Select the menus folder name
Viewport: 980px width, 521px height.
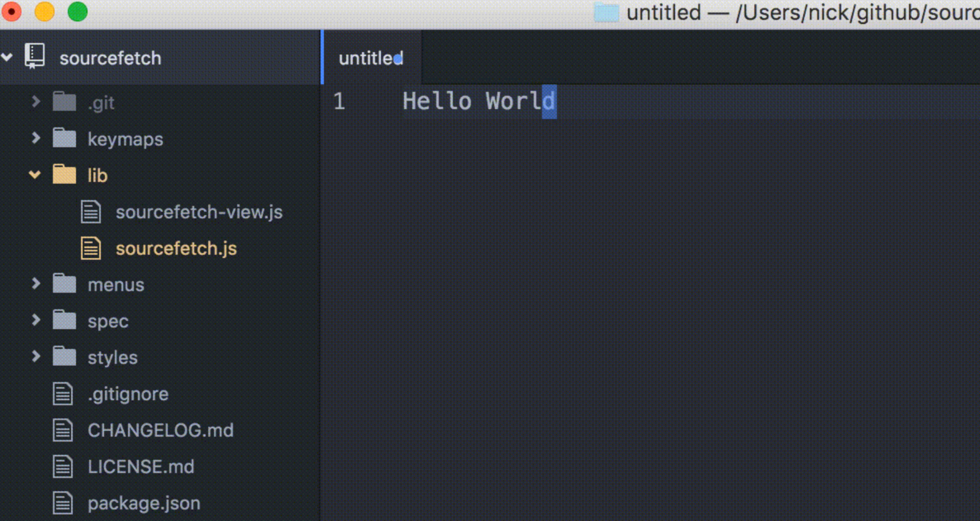tap(116, 285)
